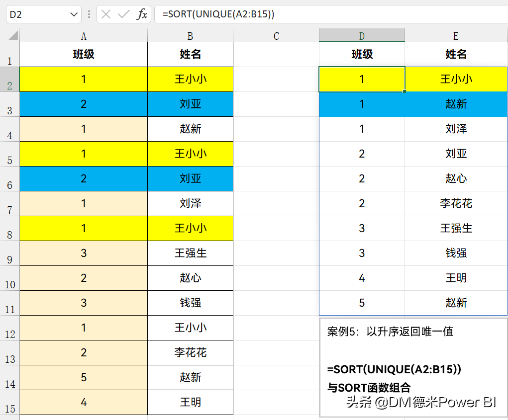Click cell D11 containing 5
The image size is (508, 420).
362,303
